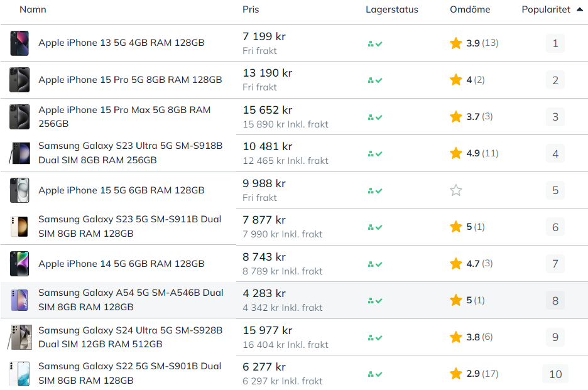Sort by Lagerstatus column header
The image size is (588, 390).
(392, 9)
